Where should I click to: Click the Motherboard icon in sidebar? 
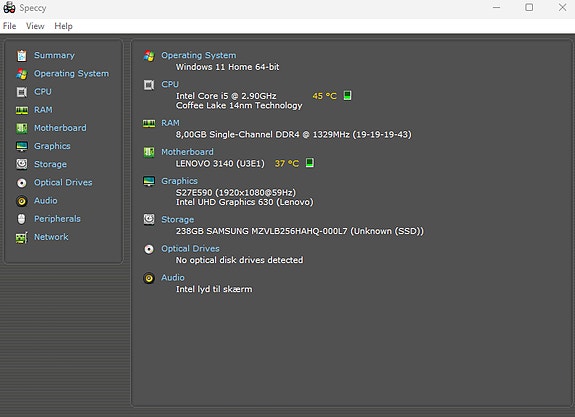(22, 128)
